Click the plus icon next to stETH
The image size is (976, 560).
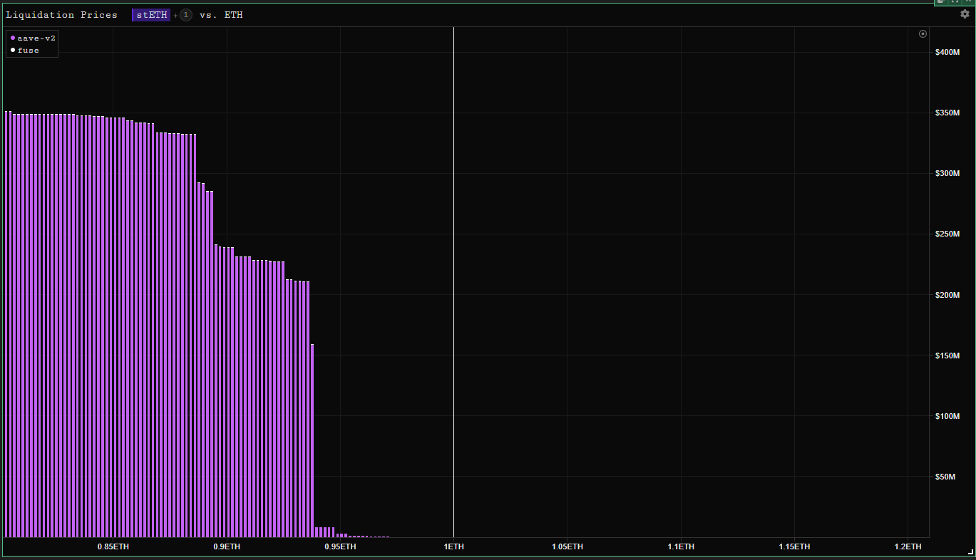coord(175,15)
